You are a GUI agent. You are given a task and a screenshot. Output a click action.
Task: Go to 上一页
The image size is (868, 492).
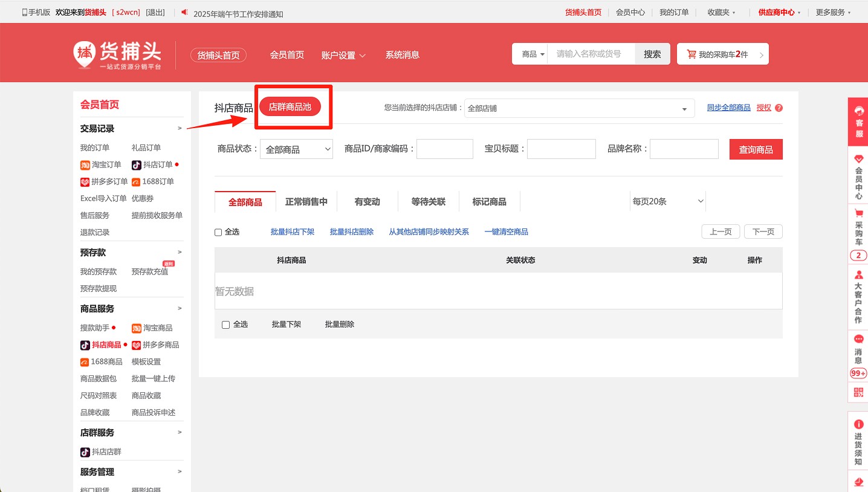point(721,231)
